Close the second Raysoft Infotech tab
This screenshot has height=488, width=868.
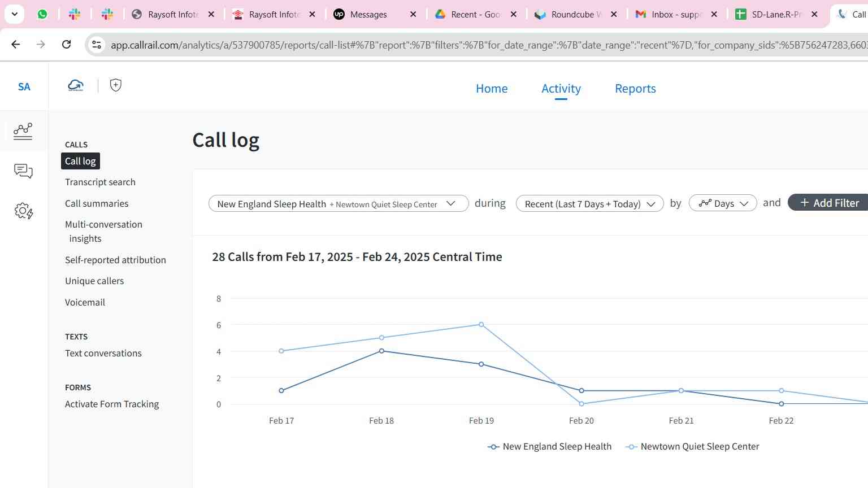[x=313, y=14]
